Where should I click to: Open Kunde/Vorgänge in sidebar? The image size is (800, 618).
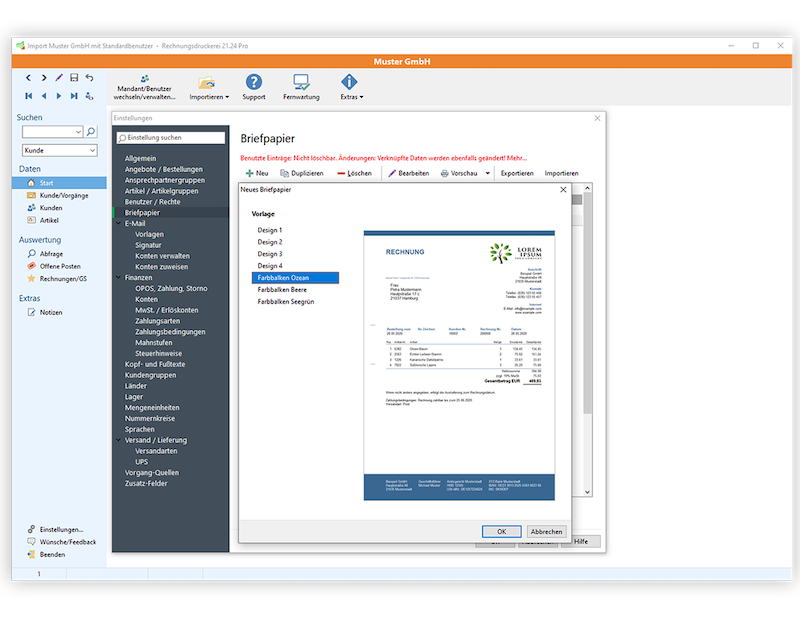63,195
